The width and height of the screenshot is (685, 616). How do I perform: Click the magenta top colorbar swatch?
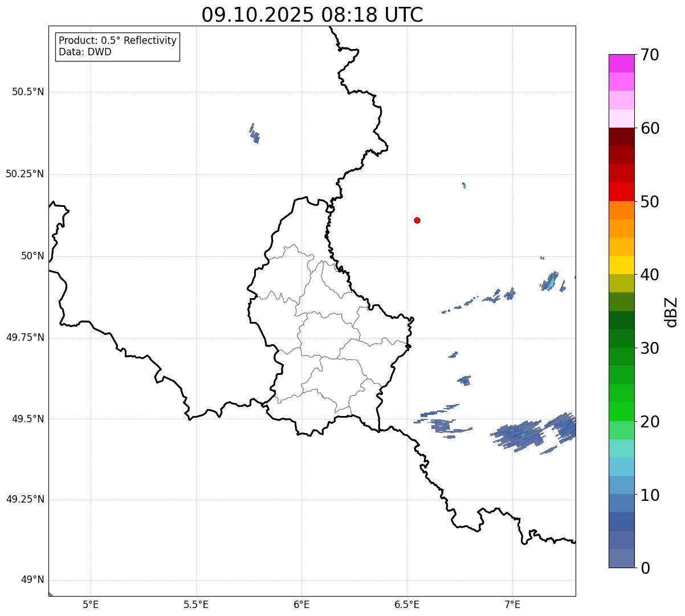point(621,63)
